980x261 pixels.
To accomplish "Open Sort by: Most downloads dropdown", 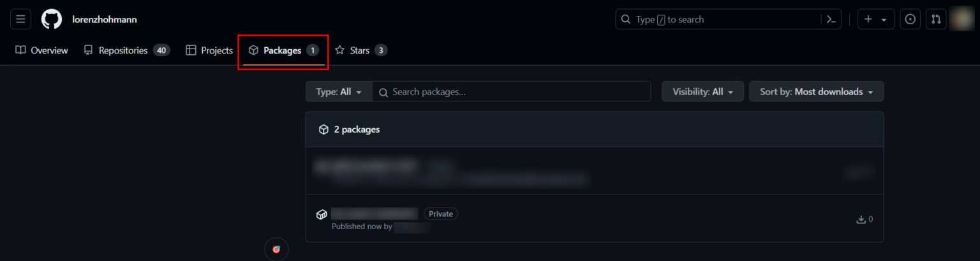I will click(817, 92).
